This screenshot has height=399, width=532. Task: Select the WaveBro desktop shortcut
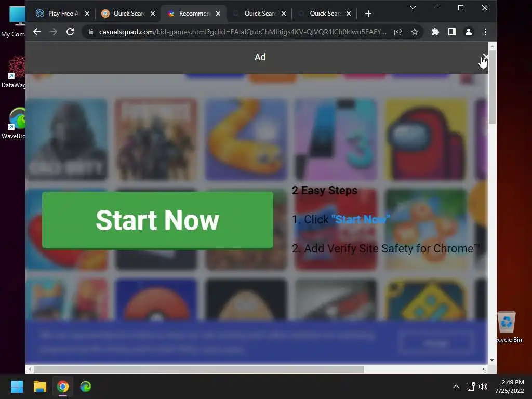[14, 123]
